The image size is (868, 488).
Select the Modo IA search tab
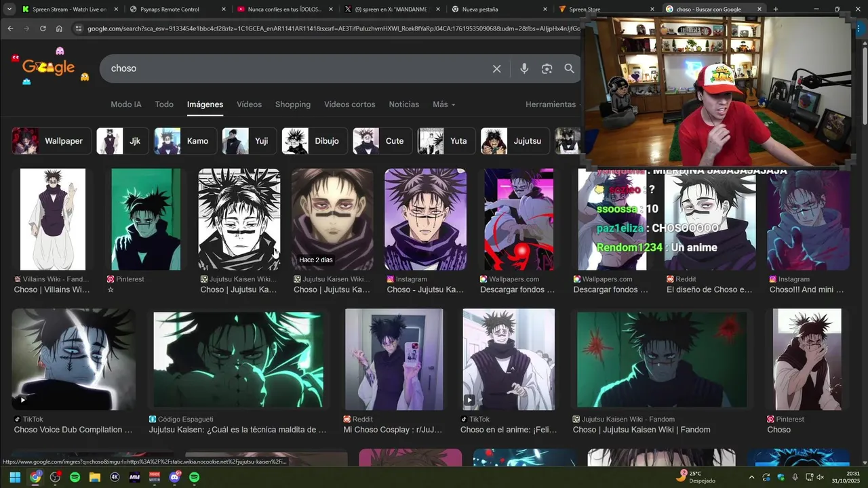point(126,104)
